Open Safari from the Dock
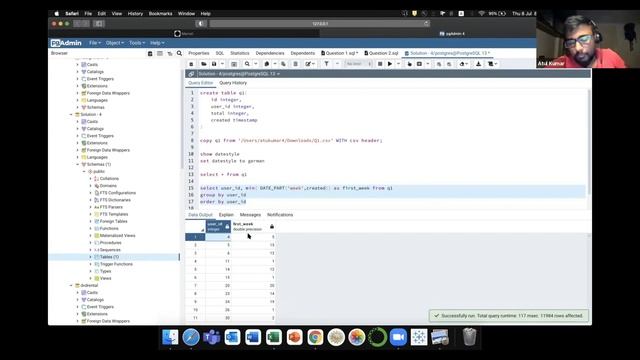Viewport: 640px width, 360px height. (191, 337)
